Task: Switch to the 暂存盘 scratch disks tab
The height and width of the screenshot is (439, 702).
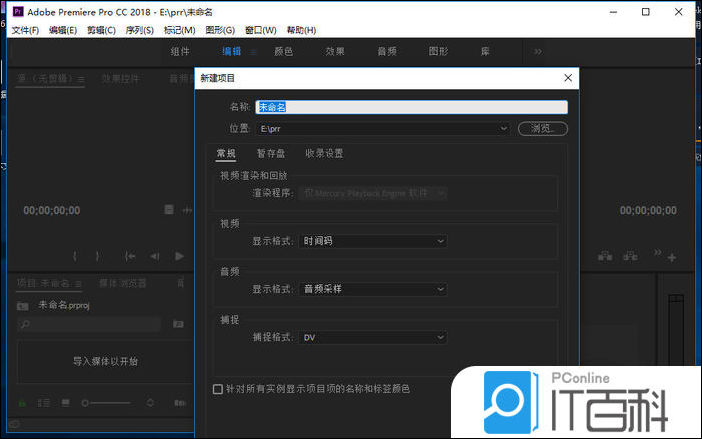Action: [x=270, y=153]
